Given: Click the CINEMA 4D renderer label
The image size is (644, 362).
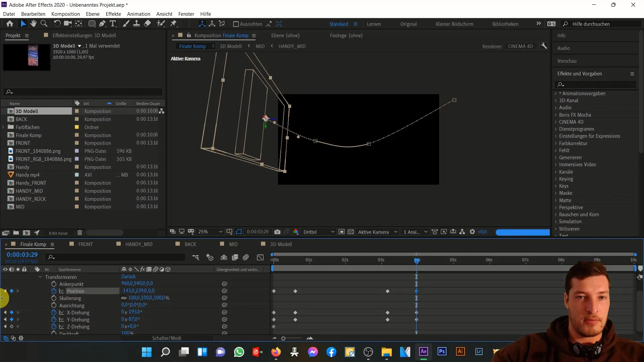Looking at the screenshot, I should coord(520,46).
